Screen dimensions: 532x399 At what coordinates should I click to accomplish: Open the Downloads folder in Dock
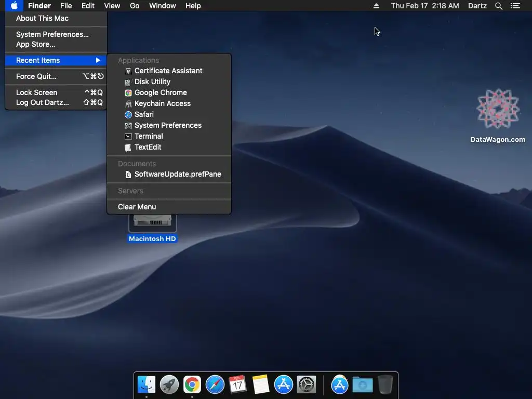click(362, 385)
